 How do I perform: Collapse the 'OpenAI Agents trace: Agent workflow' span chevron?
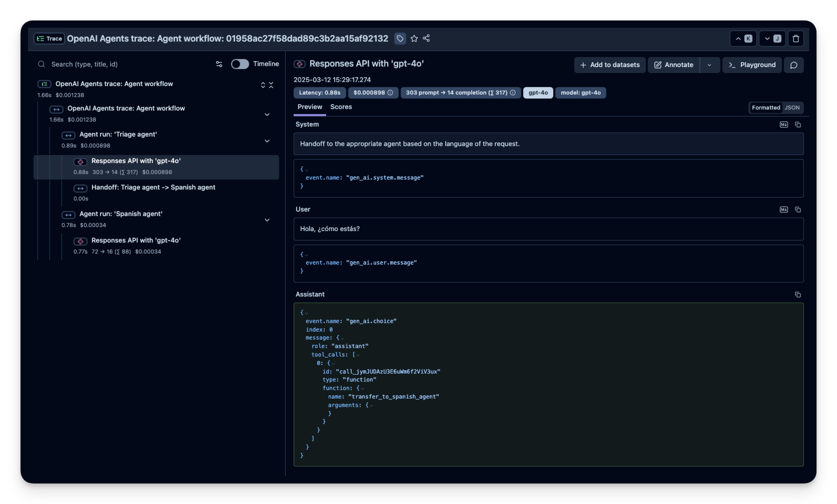coord(267,114)
